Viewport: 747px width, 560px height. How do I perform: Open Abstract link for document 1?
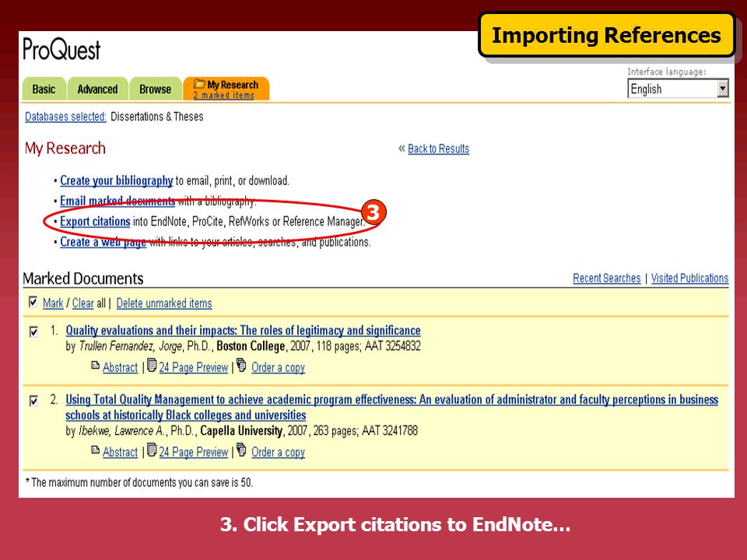pyautogui.click(x=120, y=368)
